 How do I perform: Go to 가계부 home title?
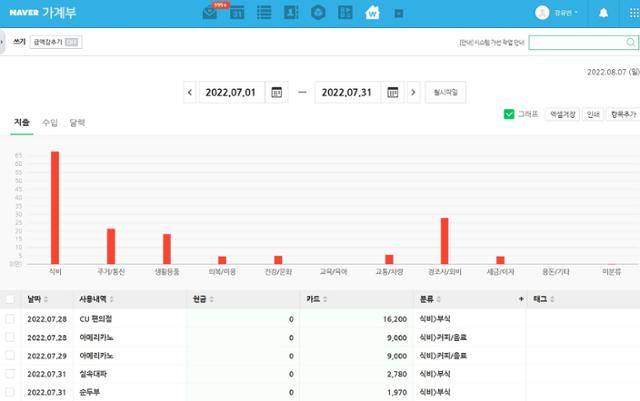pyautogui.click(x=59, y=13)
